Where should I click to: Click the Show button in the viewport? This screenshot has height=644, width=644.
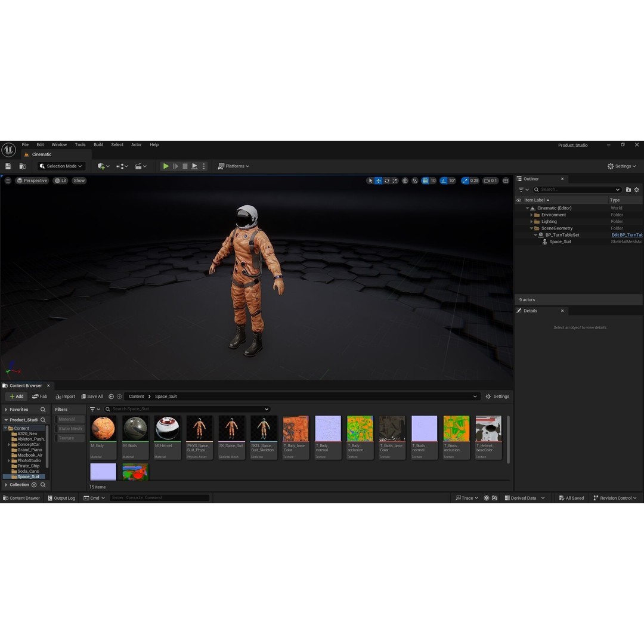point(79,181)
